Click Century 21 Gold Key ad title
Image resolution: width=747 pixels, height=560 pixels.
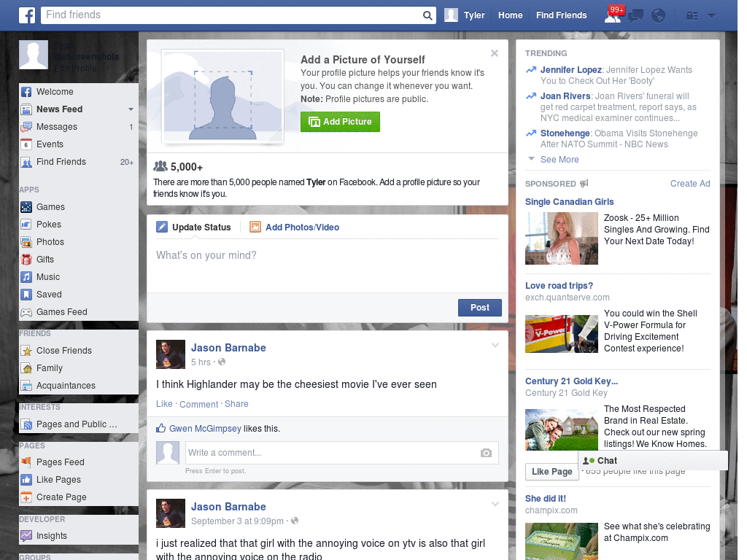[x=571, y=381]
